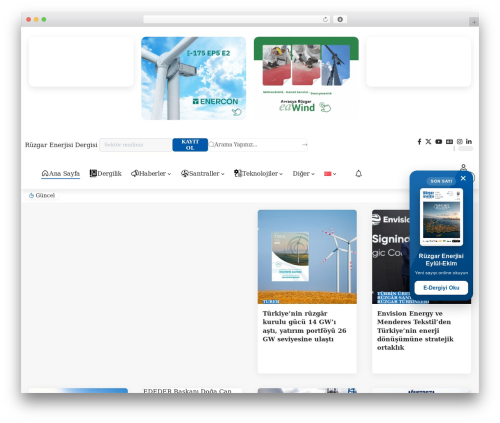The image size is (500, 423).
Task: Open the ENERCON turbine banner ad
Action: [x=193, y=78]
